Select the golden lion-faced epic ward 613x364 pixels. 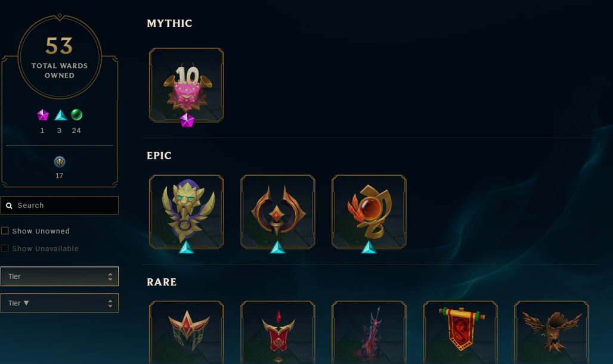pos(187,211)
